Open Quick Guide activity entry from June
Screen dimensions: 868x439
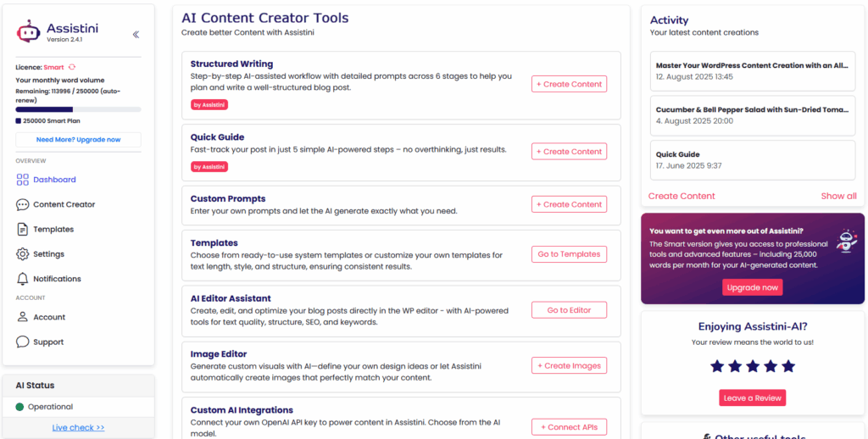click(x=753, y=160)
